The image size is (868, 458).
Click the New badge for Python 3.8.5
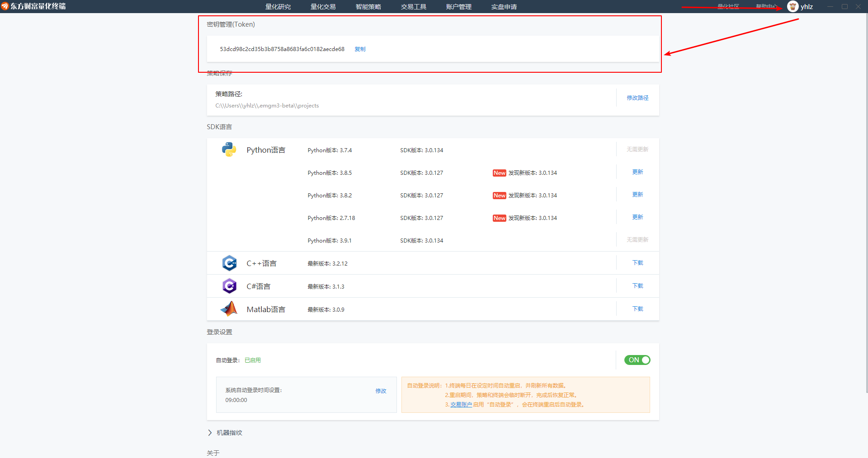point(499,173)
